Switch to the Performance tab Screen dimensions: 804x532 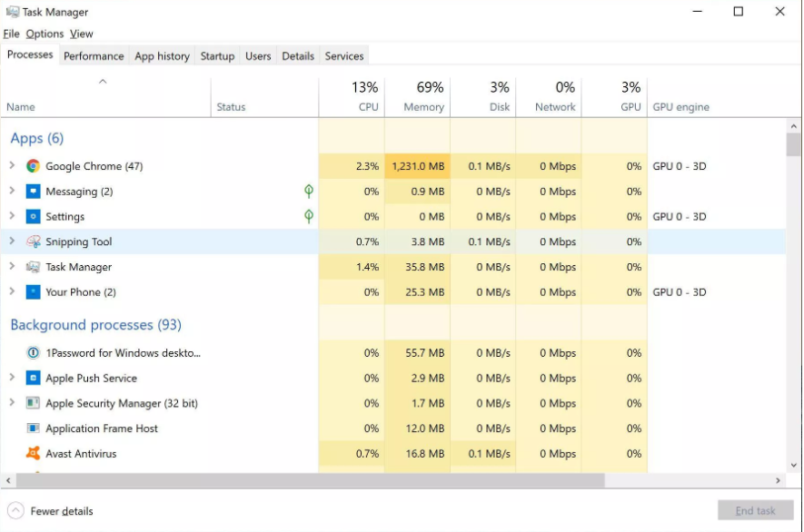pyautogui.click(x=94, y=56)
